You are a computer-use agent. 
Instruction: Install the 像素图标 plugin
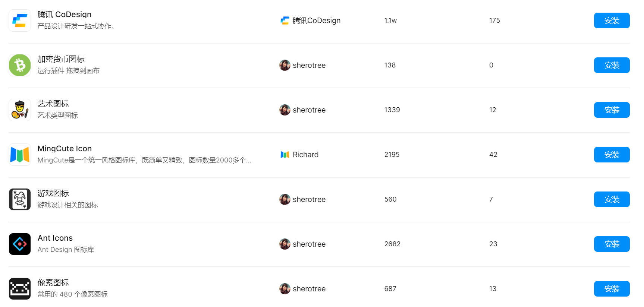(x=612, y=289)
